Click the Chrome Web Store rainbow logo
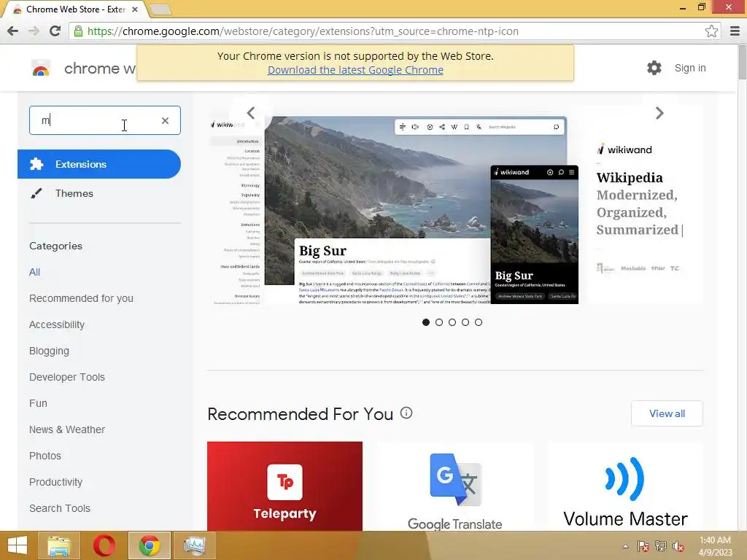Image resolution: width=747 pixels, height=560 pixels. pos(41,68)
